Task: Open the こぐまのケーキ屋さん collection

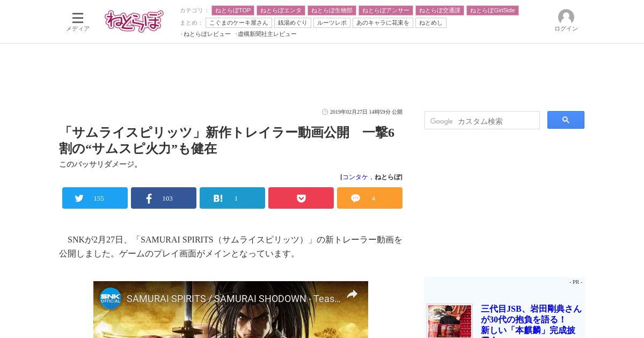Action: (x=239, y=23)
